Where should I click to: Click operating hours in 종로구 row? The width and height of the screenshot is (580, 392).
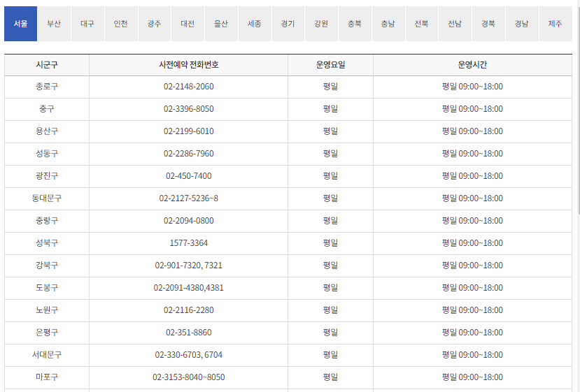click(472, 87)
